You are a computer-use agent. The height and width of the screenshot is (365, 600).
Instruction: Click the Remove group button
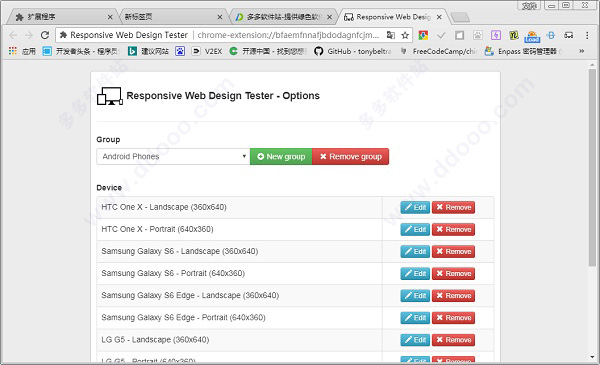coord(351,156)
